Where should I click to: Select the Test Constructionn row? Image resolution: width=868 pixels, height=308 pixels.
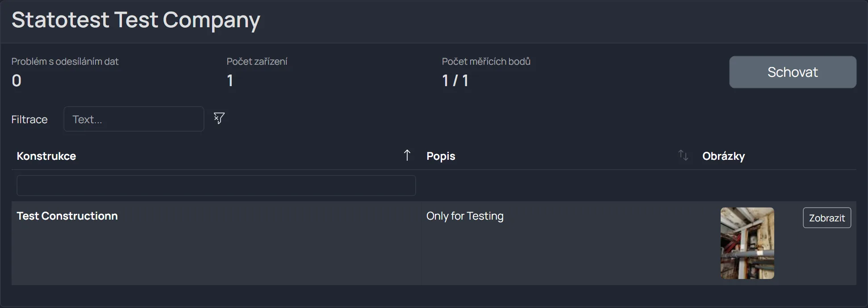pos(434,243)
